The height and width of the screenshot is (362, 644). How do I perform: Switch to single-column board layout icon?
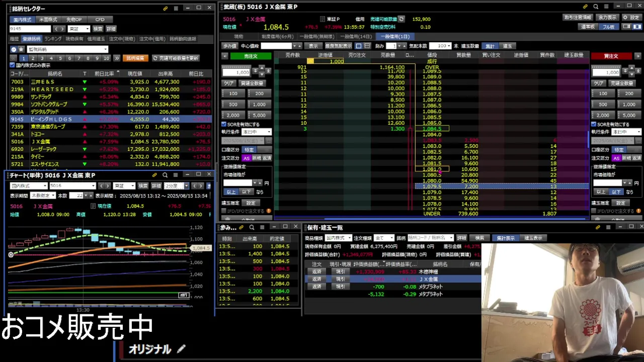coord(626,27)
